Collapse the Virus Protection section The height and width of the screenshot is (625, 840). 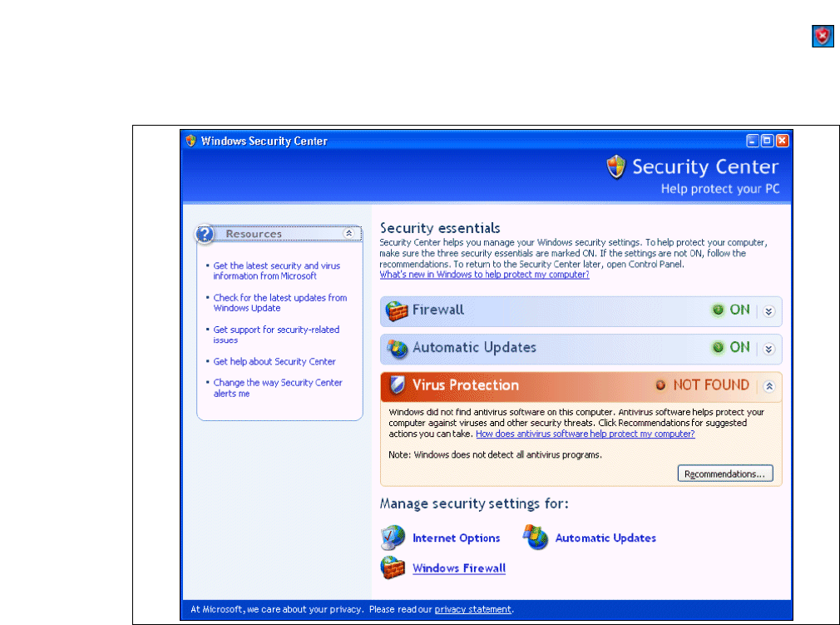coord(768,386)
